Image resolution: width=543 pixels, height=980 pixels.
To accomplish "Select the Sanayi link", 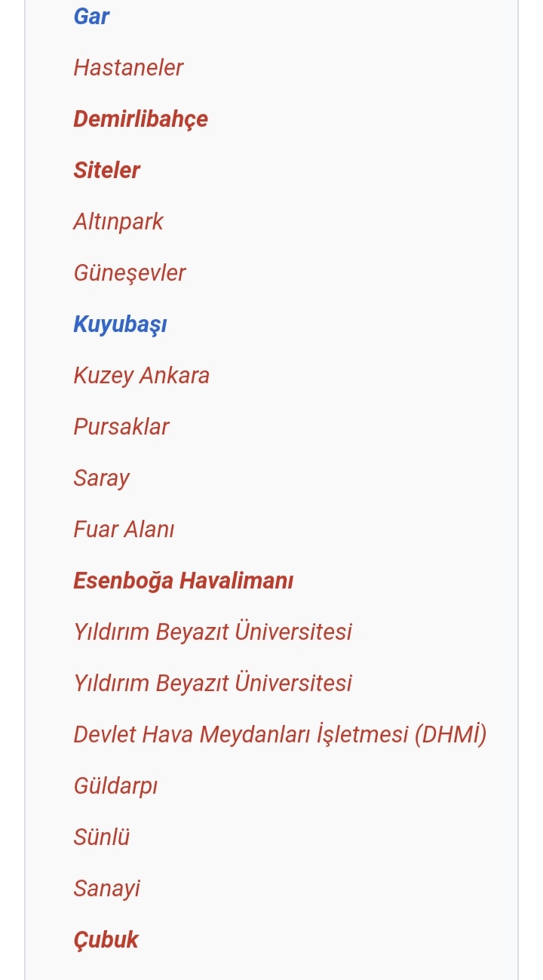I will [x=107, y=889].
